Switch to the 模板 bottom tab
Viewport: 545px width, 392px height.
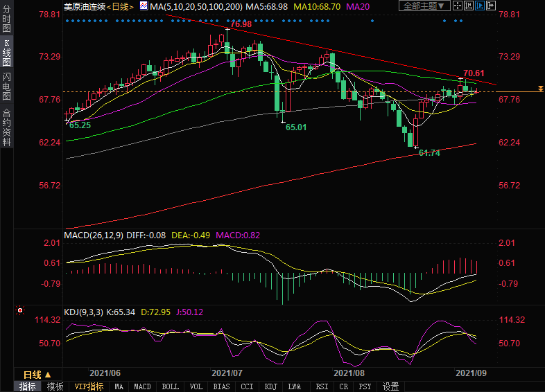click(55, 386)
